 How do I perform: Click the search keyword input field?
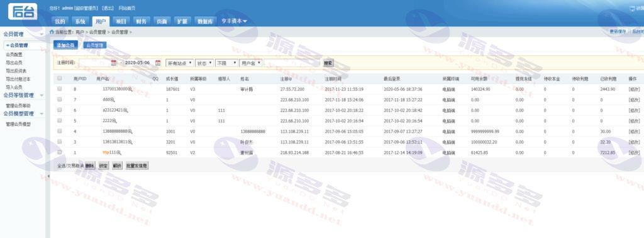pos(292,63)
